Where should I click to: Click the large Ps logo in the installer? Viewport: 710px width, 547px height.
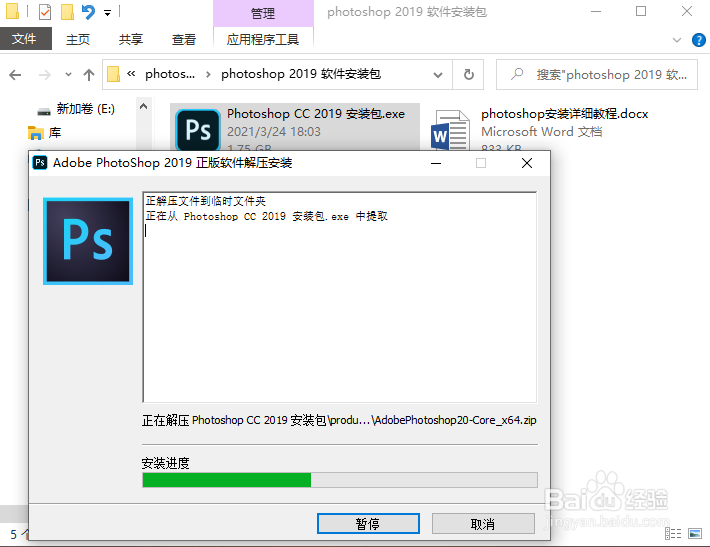(x=88, y=241)
